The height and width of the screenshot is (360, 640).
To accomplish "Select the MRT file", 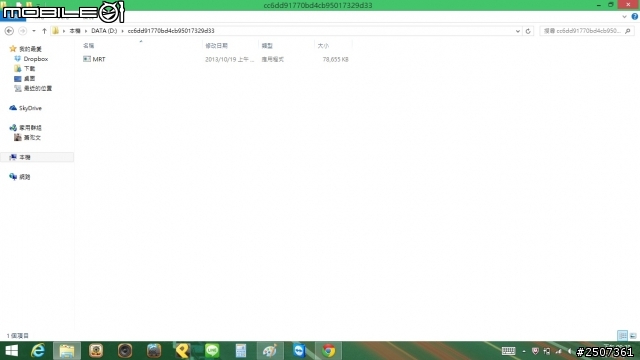I will pos(99,59).
